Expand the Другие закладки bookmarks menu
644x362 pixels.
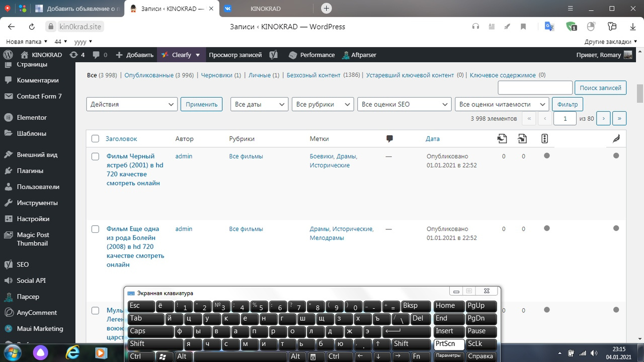[x=611, y=42]
